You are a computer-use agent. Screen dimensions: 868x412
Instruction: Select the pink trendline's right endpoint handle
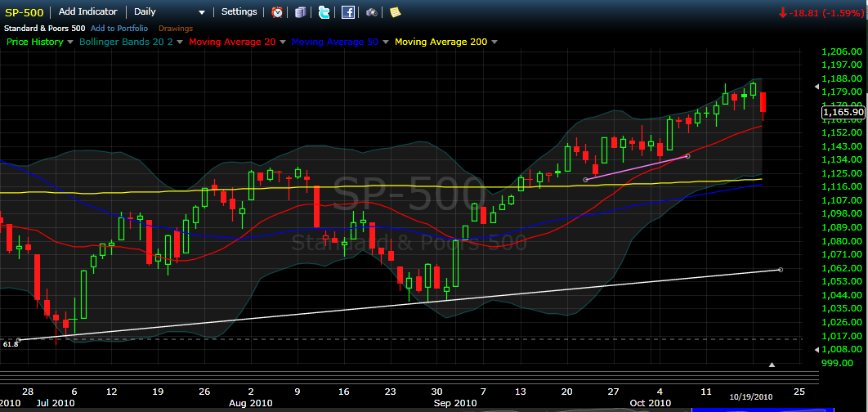point(687,156)
